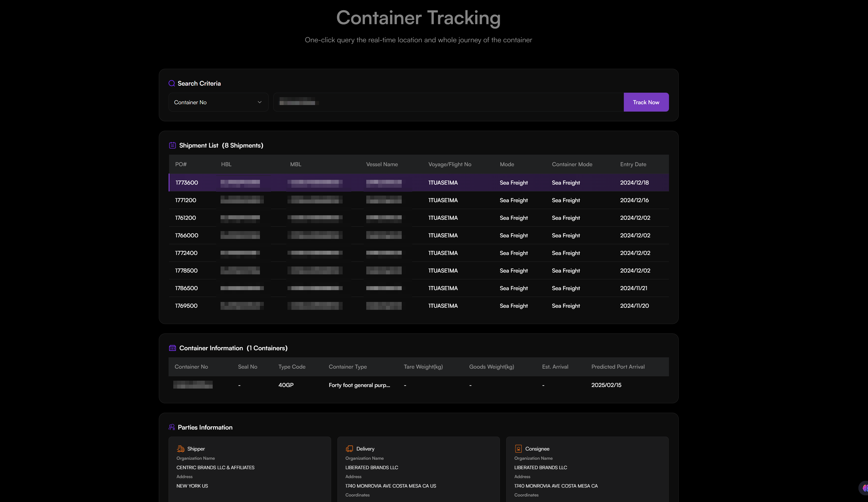Click inside the container number input field
The width and height of the screenshot is (868, 502).
pyautogui.click(x=448, y=102)
